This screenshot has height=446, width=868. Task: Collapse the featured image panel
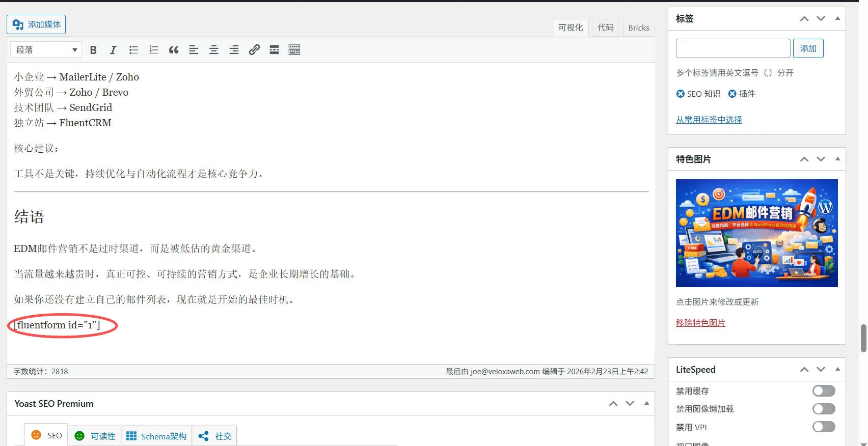[x=837, y=159]
